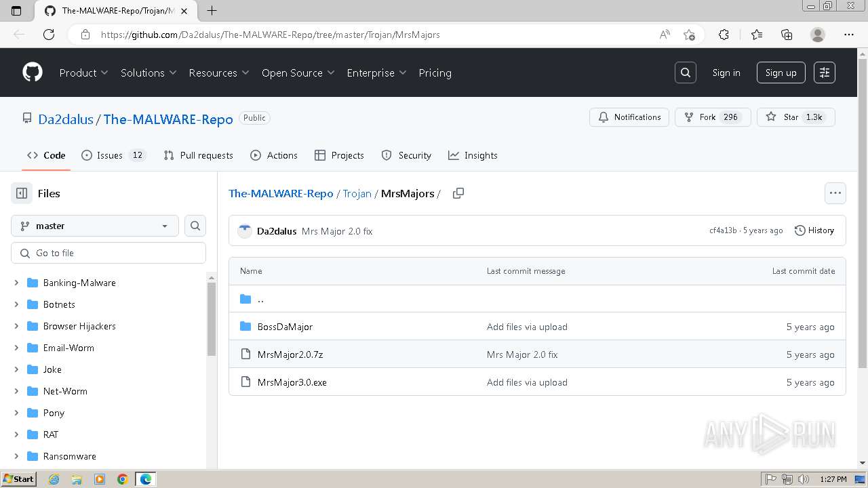The image size is (868, 488).
Task: Expand the Joke folder in tree
Action: tap(16, 369)
